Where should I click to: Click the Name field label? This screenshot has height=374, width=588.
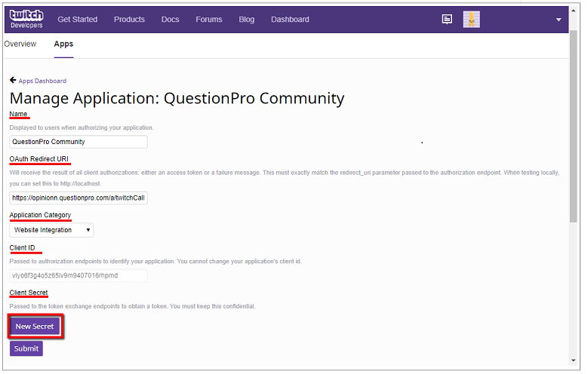(x=18, y=114)
